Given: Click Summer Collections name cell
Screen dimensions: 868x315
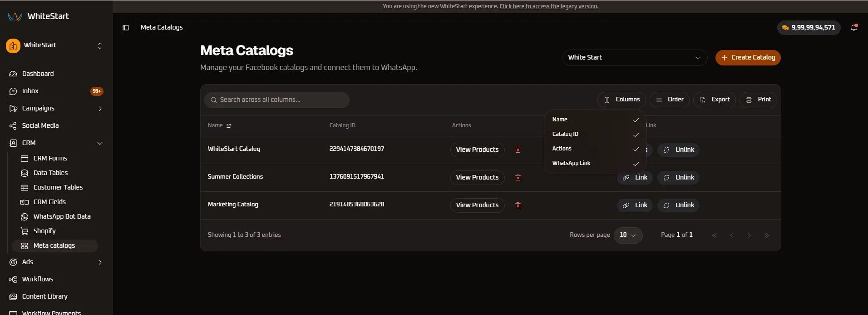Looking at the screenshot, I should (x=235, y=177).
